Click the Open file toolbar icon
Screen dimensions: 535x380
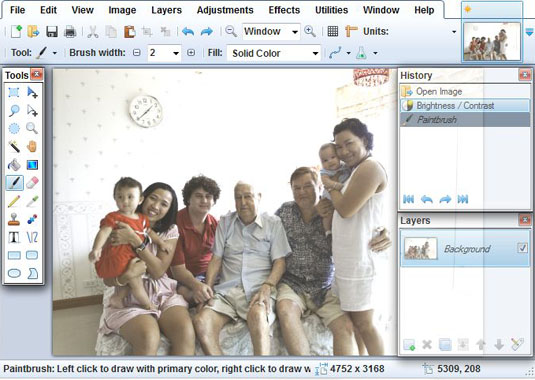click(x=33, y=31)
